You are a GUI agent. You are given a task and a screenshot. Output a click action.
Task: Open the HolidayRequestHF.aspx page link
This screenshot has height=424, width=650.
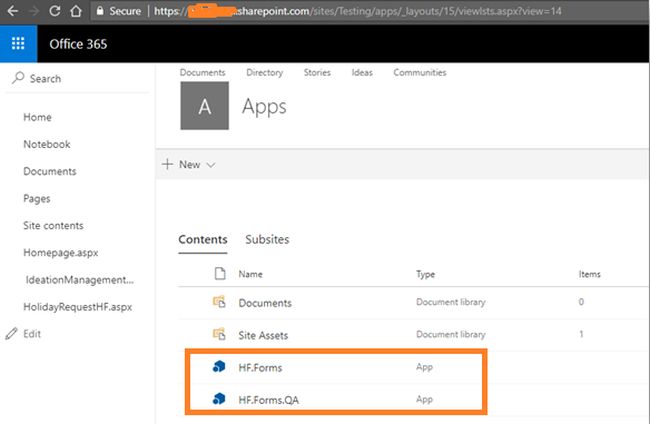click(x=78, y=307)
